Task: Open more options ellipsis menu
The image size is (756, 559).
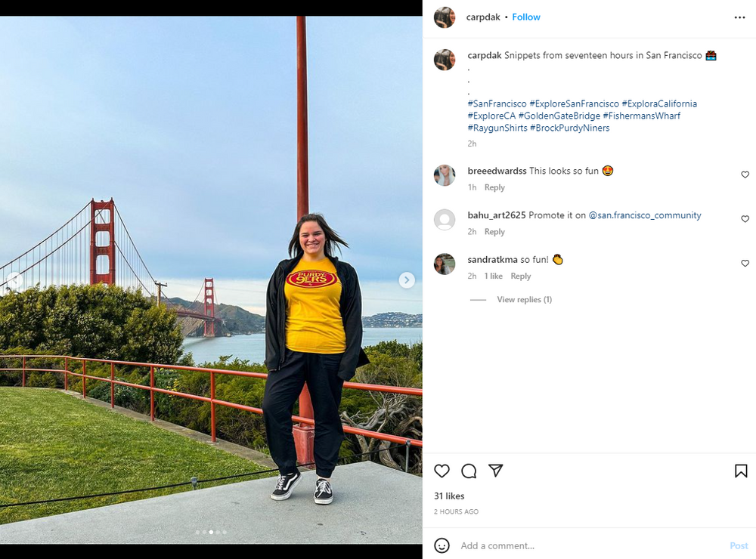Action: tap(739, 17)
